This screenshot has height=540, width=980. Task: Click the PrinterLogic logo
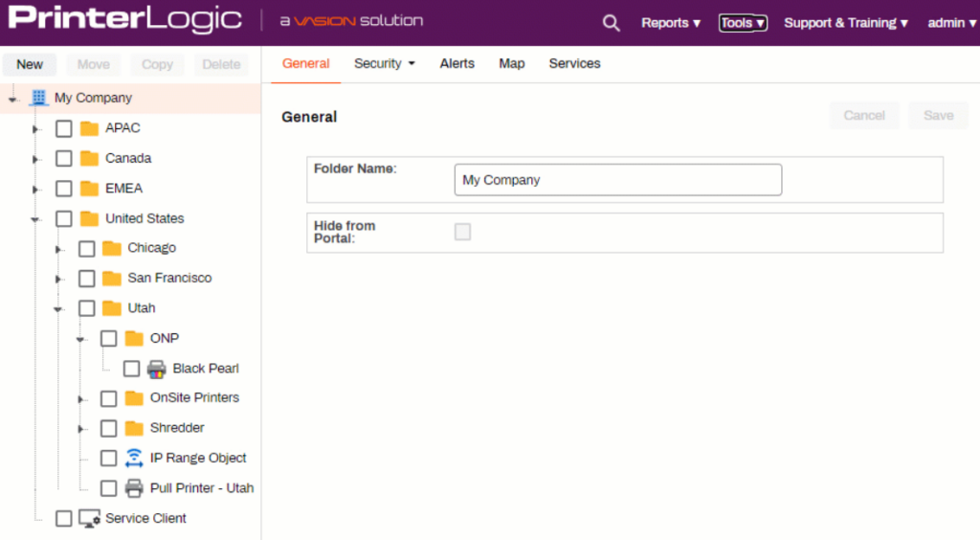click(x=125, y=19)
